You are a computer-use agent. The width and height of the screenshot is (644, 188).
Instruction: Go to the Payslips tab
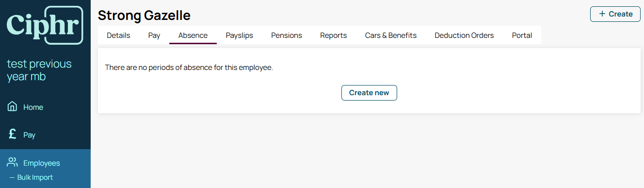point(240,35)
